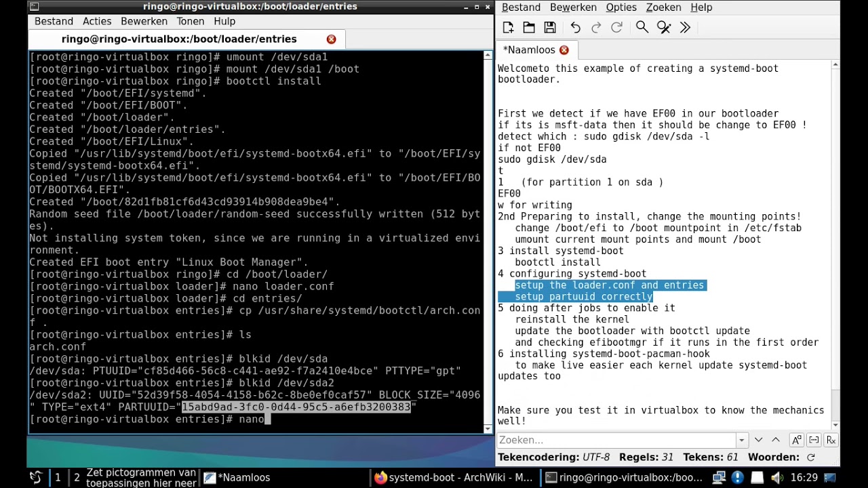The width and height of the screenshot is (868, 488).
Task: Click the Tekencodering UTF-8 status entry
Action: click(553, 457)
